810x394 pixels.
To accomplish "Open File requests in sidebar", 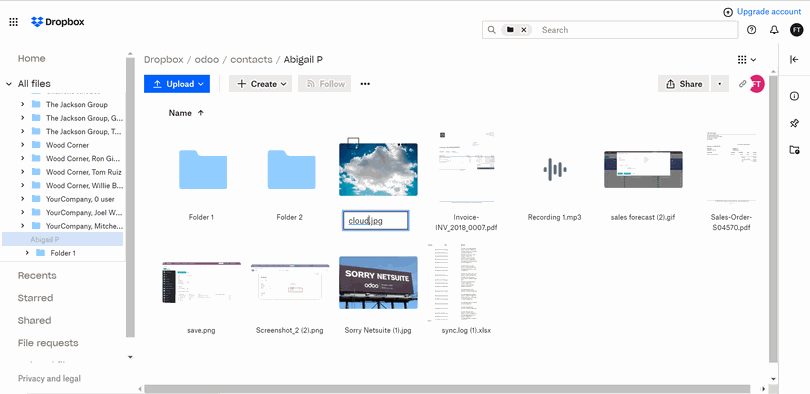I will [48, 343].
